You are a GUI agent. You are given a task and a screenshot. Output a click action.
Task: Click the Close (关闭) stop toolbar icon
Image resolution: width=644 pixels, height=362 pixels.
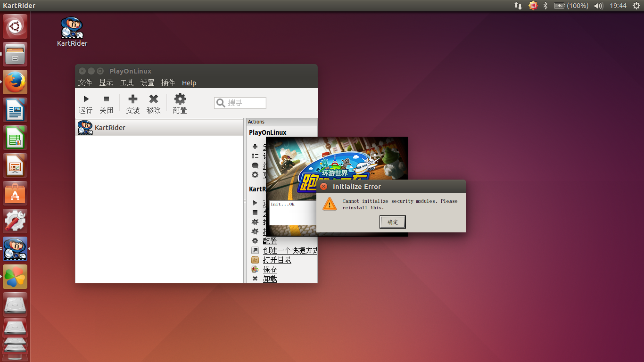pyautogui.click(x=107, y=99)
